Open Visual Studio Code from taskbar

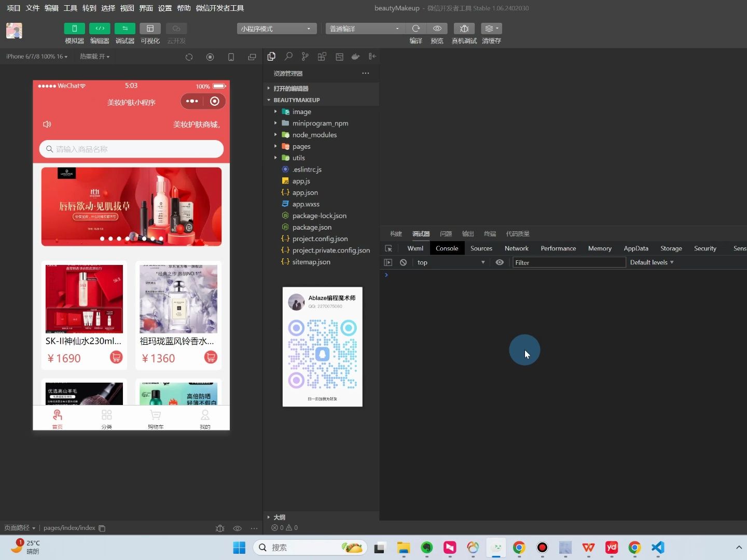click(658, 548)
